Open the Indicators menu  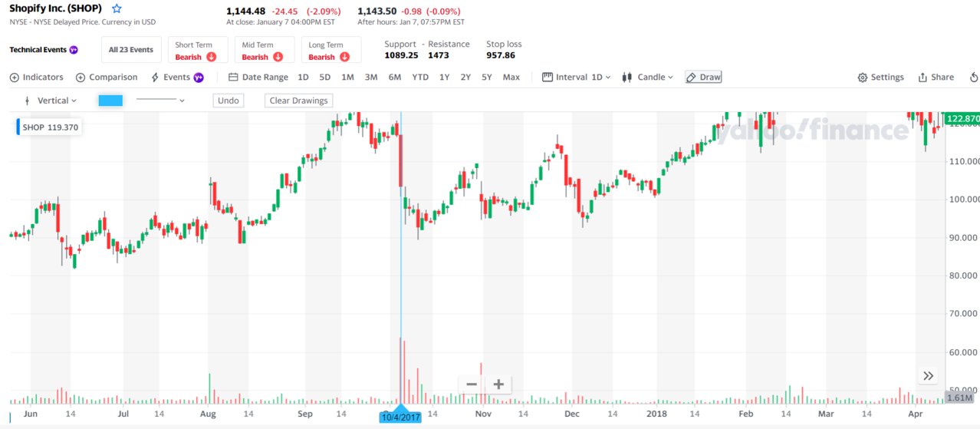[37, 78]
